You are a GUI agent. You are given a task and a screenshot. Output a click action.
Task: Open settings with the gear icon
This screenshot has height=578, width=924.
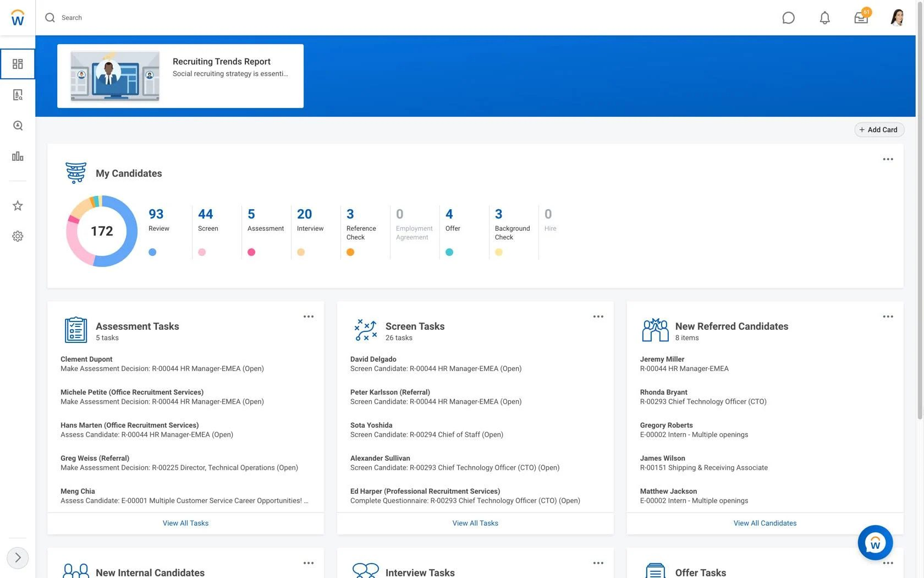coord(18,236)
